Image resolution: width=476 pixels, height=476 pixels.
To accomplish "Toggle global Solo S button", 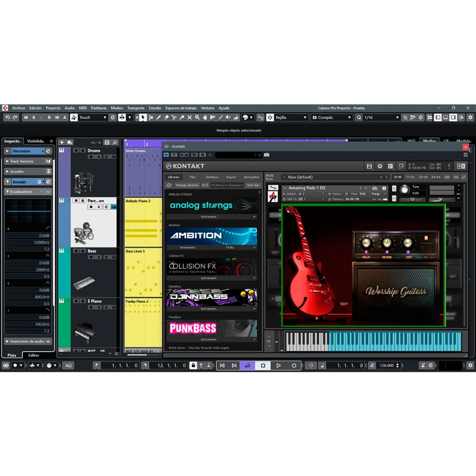I will (x=33, y=118).
